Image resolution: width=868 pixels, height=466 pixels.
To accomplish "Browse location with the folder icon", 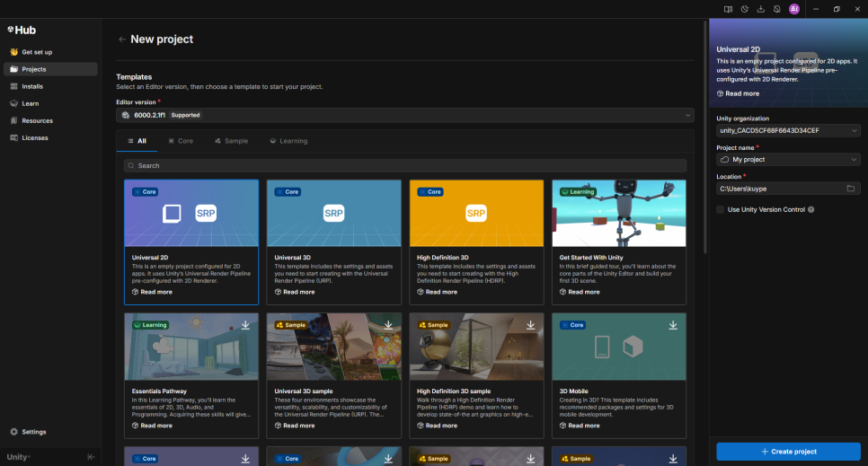I will click(x=851, y=189).
